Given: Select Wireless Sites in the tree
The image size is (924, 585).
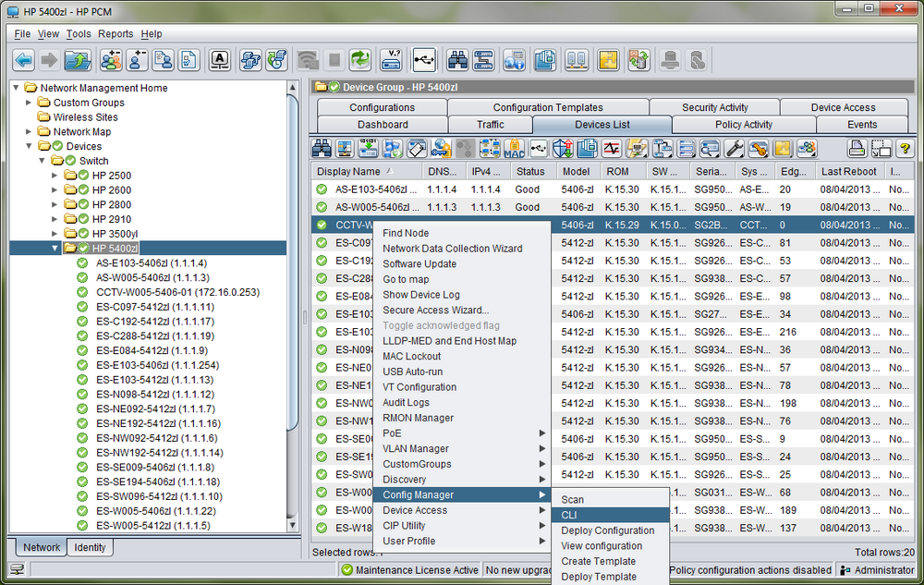Looking at the screenshot, I should [85, 117].
